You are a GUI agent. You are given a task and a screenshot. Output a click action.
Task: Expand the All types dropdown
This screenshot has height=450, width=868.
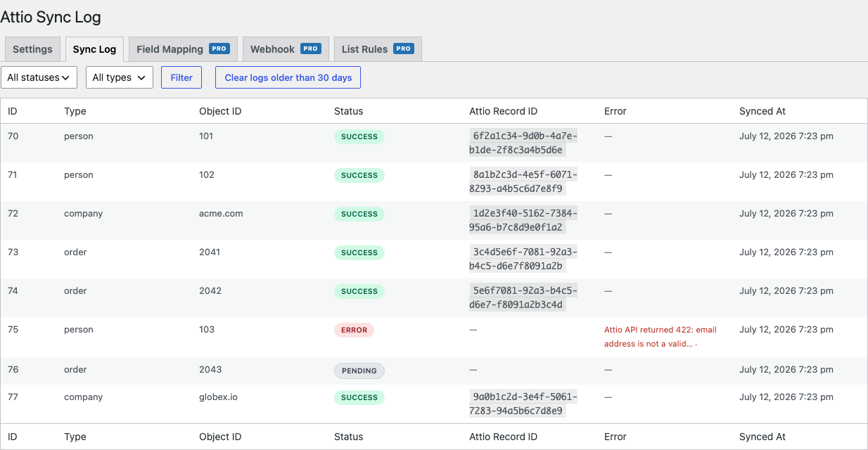coord(120,77)
